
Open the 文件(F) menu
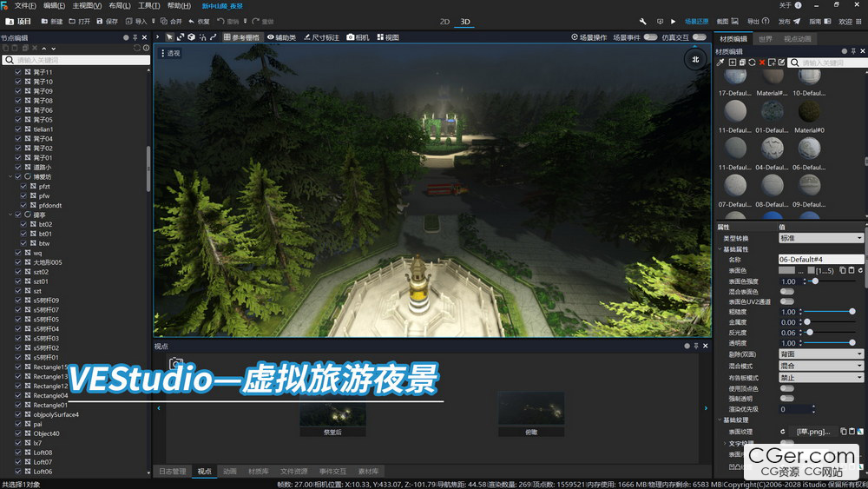point(25,5)
